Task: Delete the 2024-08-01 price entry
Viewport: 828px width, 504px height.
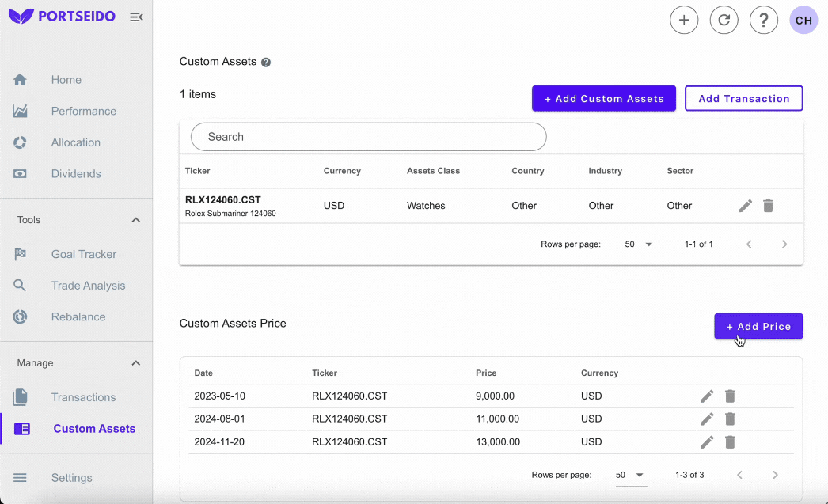Action: coord(729,419)
